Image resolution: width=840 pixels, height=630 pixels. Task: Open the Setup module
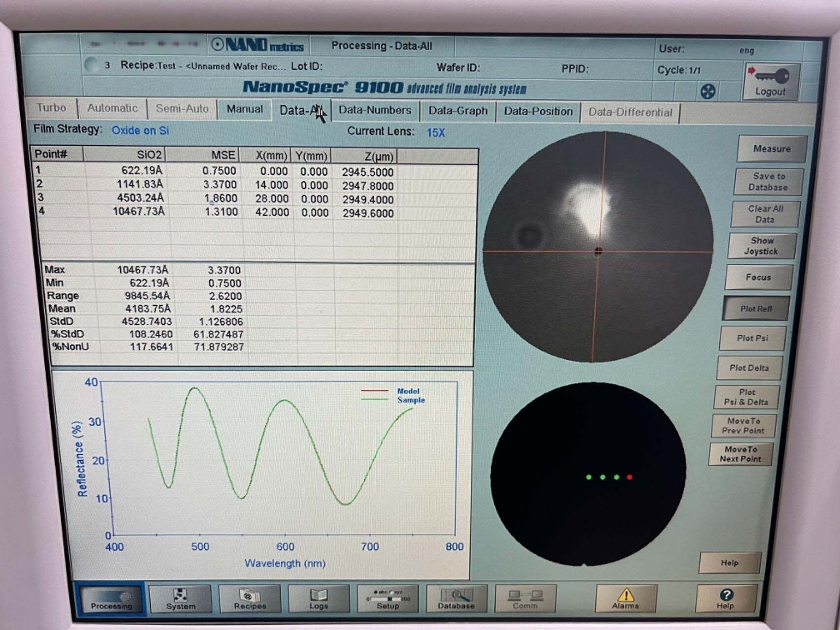coord(388,598)
